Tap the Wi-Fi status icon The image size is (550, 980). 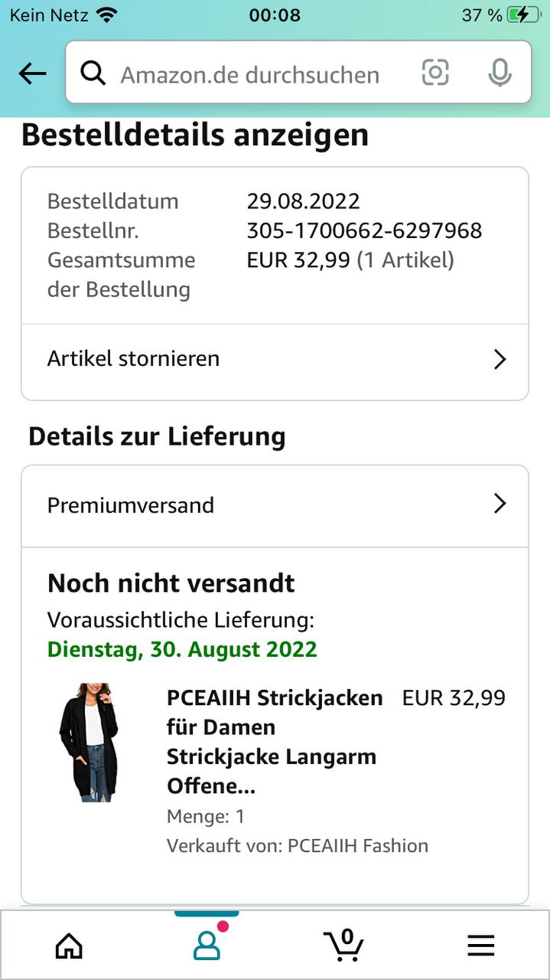(x=107, y=15)
